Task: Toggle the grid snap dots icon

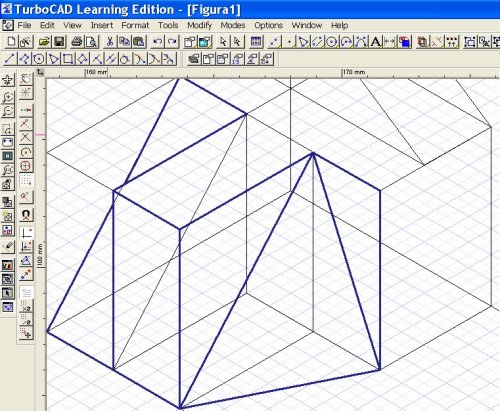Action: 26,180
